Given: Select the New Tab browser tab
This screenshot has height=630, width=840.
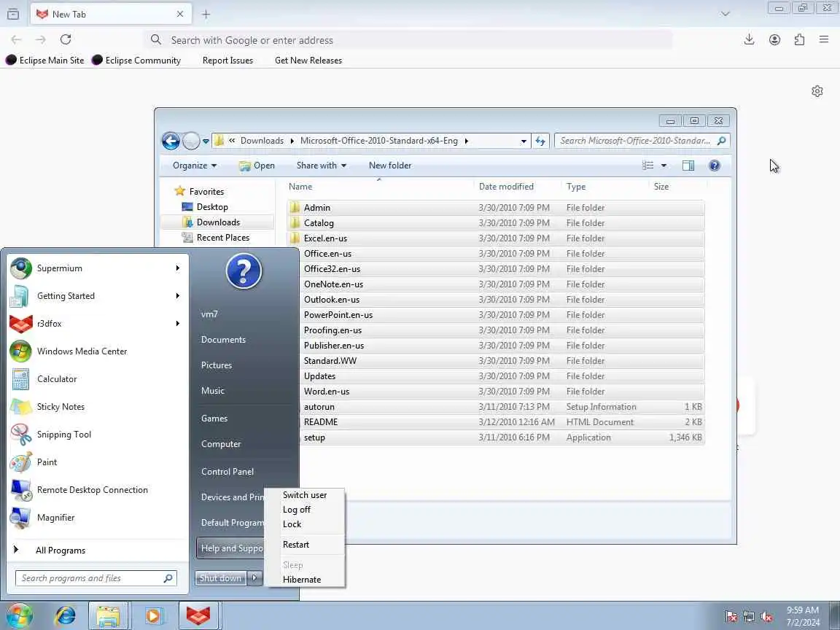Looking at the screenshot, I should [111, 14].
